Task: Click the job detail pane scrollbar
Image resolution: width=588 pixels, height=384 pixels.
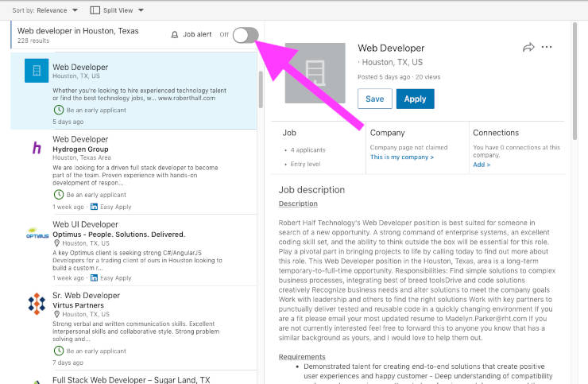Action: click(574, 81)
